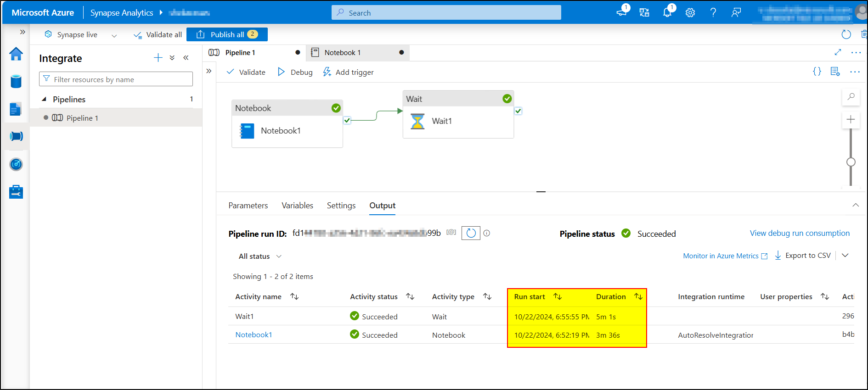The image size is (868, 390).
Task: Open the Integrate hub pipeline icon
Action: [x=16, y=136]
